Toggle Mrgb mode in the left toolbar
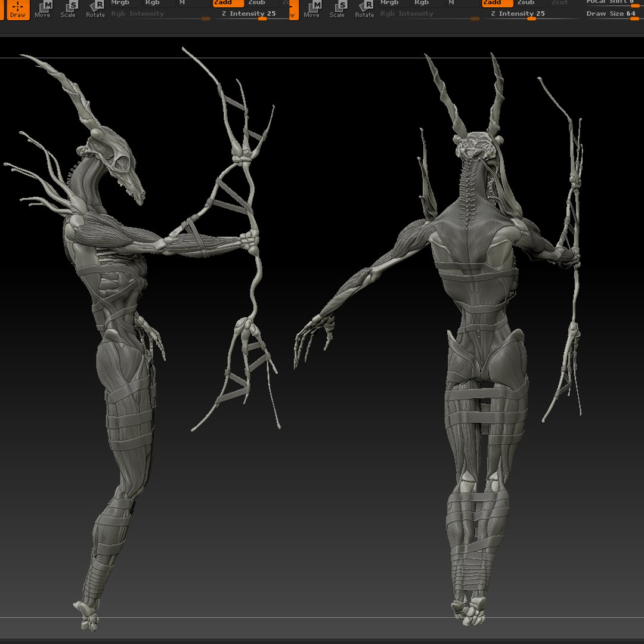Viewport: 644px width, 644px height. [125, 4]
